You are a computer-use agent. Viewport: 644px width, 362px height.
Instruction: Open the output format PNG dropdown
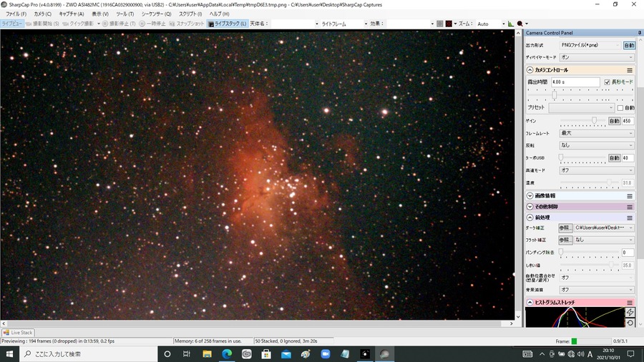coord(590,45)
